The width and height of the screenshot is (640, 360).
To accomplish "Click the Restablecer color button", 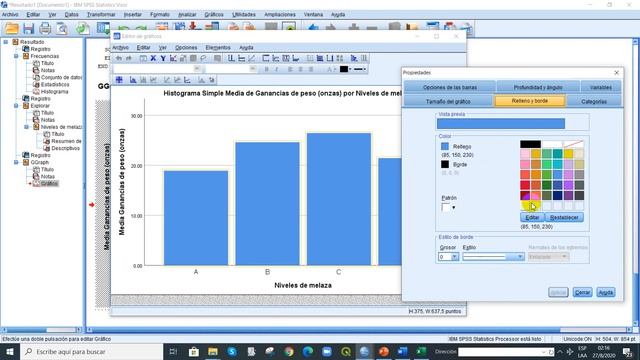I will [x=564, y=218].
